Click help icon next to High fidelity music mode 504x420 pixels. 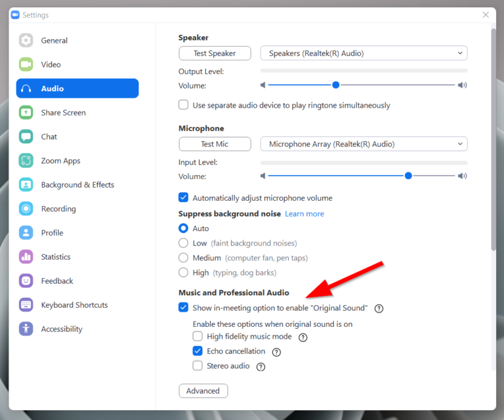coord(303,337)
